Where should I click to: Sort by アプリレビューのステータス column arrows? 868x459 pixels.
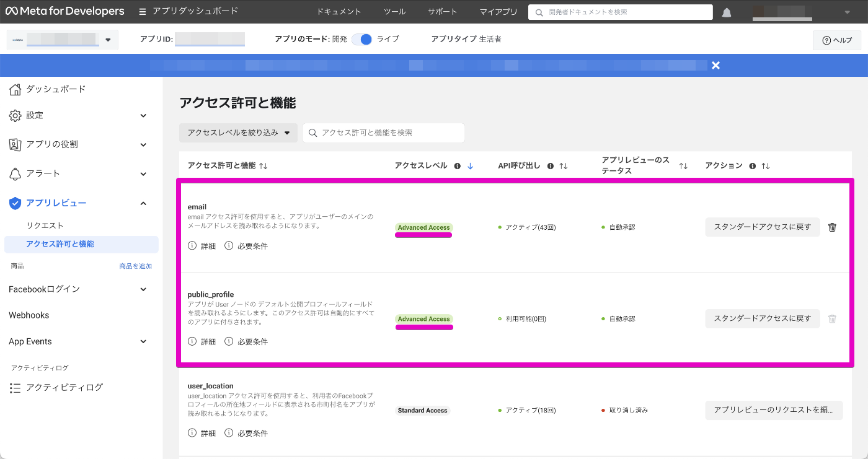tap(683, 166)
